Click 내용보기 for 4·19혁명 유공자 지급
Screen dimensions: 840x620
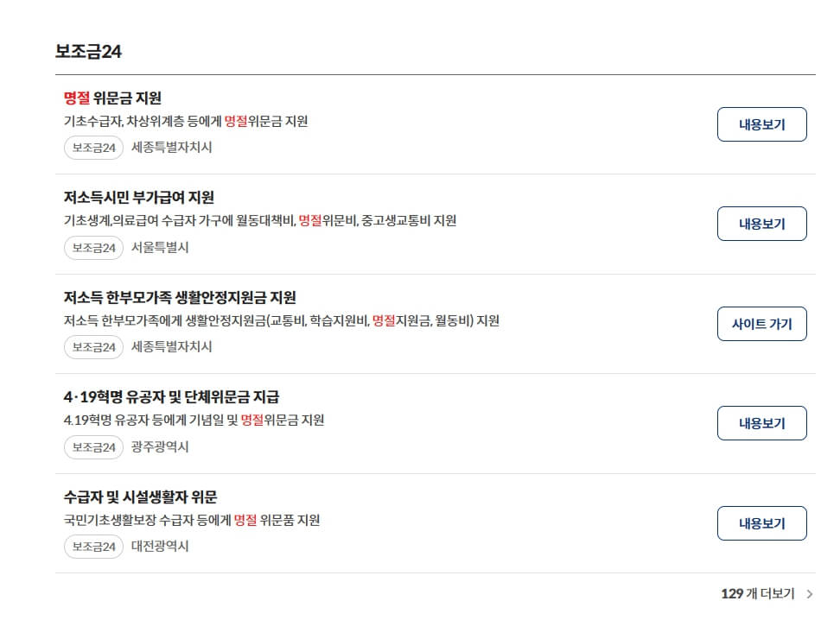click(761, 423)
